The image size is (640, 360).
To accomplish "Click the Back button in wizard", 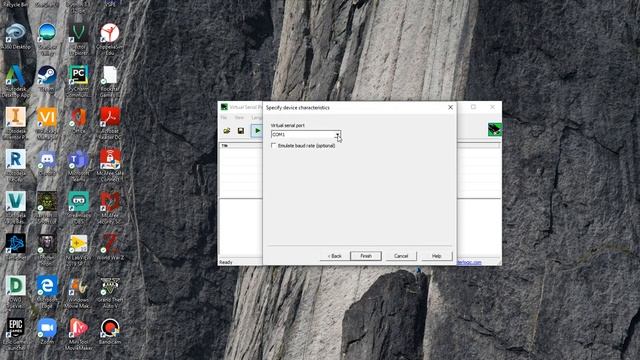I will coord(334,256).
